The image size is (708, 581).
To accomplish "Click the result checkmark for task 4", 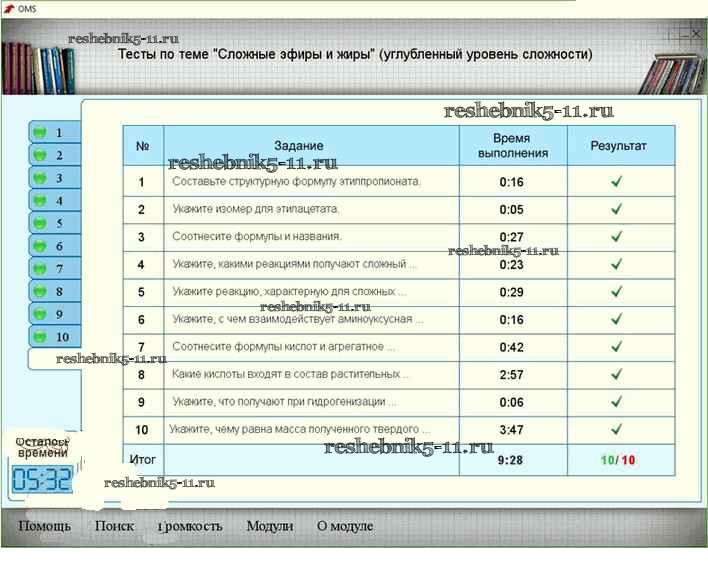I will pyautogui.click(x=617, y=265).
